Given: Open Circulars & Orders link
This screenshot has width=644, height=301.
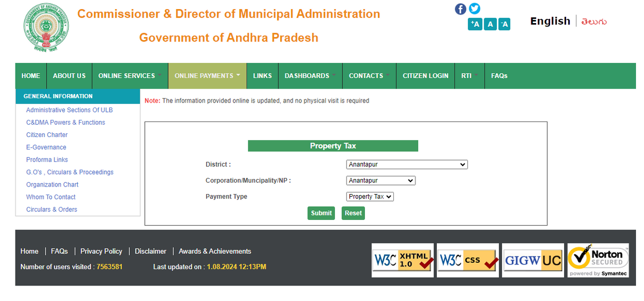Looking at the screenshot, I should [x=52, y=210].
